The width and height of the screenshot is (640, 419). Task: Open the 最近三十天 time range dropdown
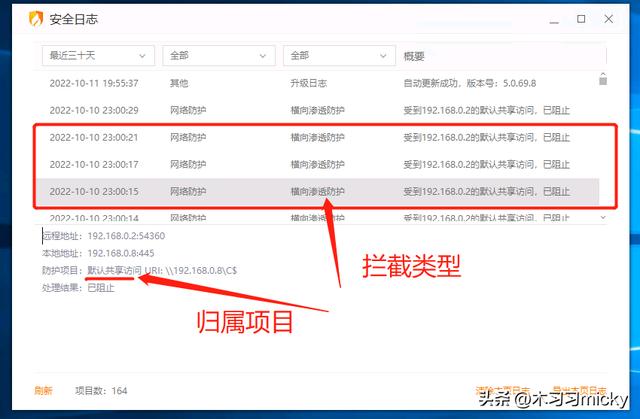click(x=98, y=55)
